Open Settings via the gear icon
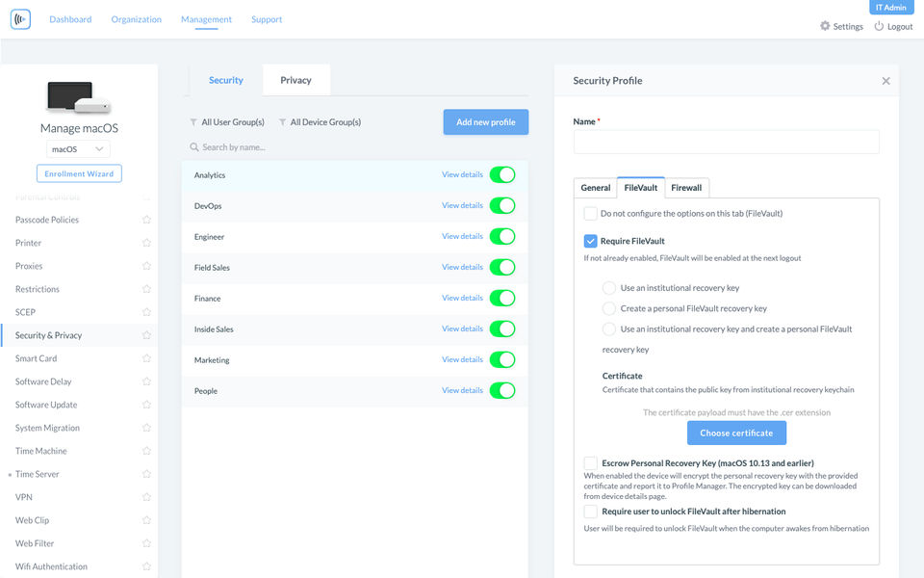The width and height of the screenshot is (924, 578). tap(825, 26)
